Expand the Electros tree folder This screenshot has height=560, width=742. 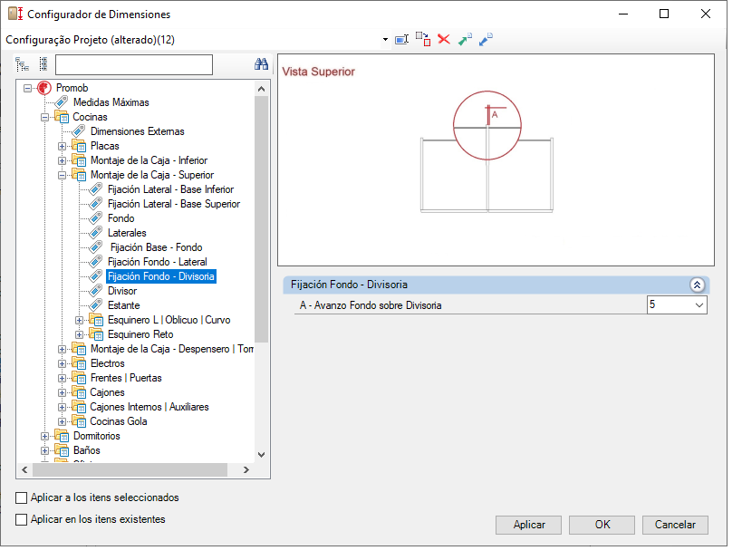[x=63, y=363]
